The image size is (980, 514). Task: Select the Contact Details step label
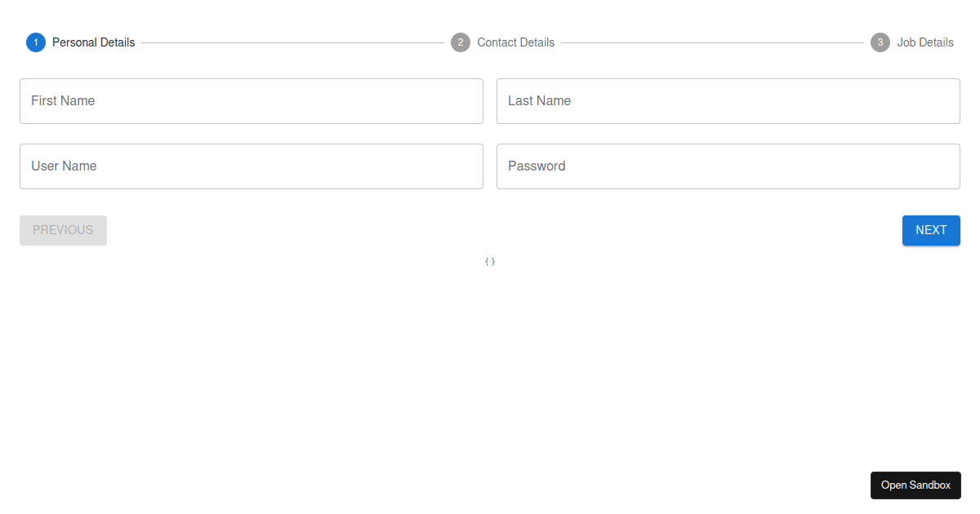click(515, 42)
